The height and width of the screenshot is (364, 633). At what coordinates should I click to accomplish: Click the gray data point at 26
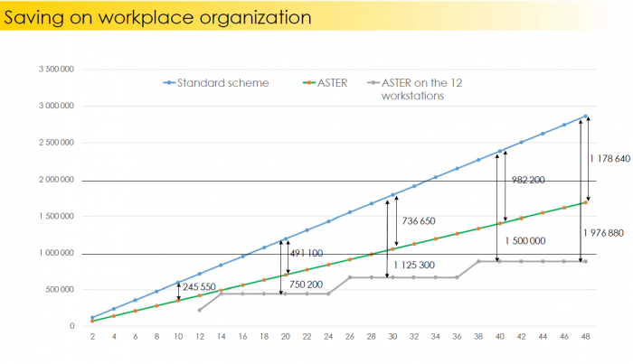[x=350, y=277]
